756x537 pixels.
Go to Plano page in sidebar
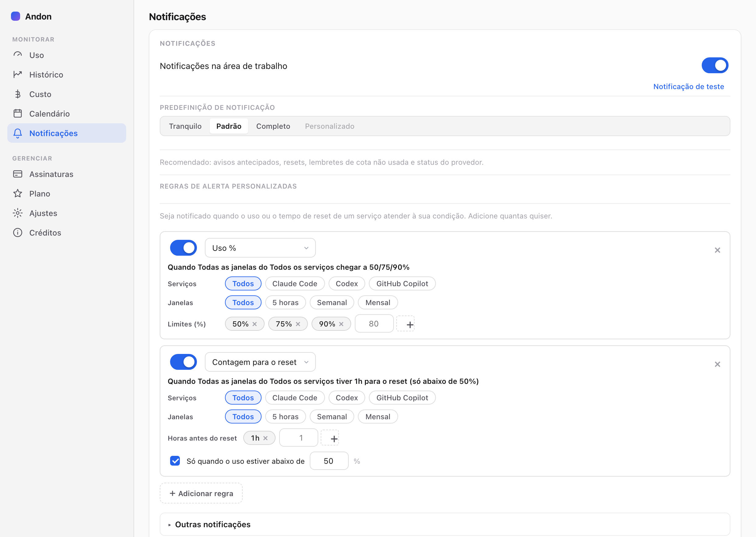67,193
